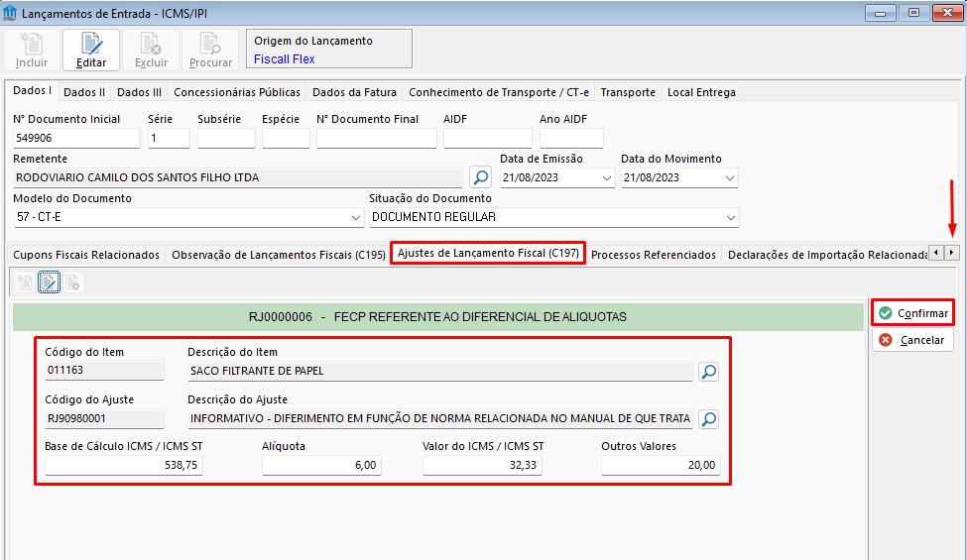Click the RJ0000006 FECP header row
Screen dimensions: 967x560
(437, 316)
